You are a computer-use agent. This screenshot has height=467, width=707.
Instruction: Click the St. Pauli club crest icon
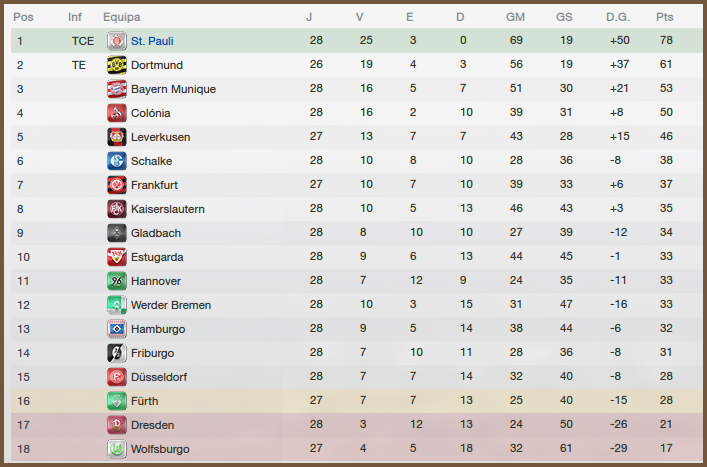point(116,41)
